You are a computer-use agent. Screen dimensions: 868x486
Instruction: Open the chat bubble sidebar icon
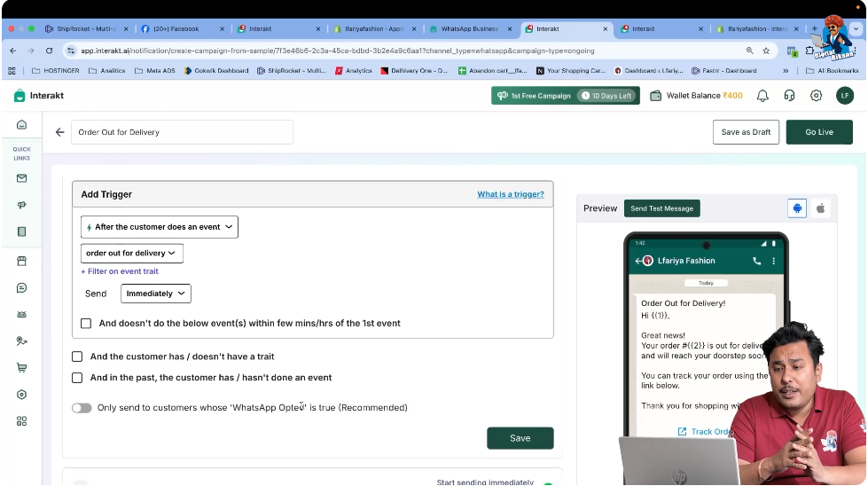(21, 288)
